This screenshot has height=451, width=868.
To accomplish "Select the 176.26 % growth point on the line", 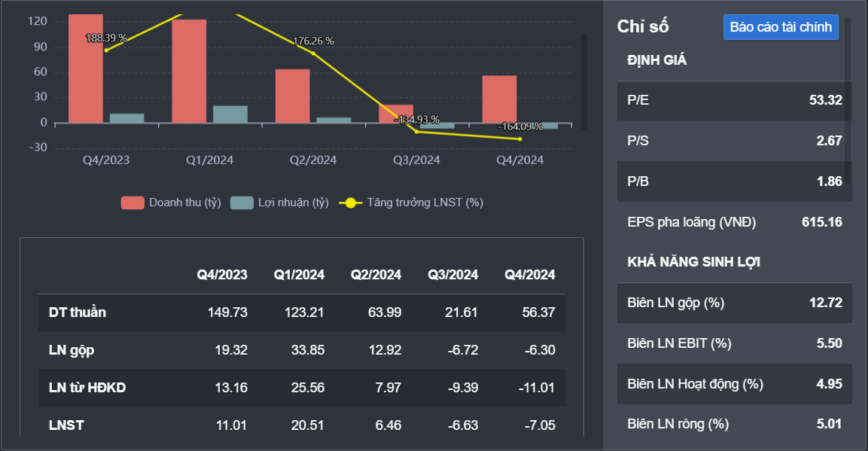I will (313, 53).
